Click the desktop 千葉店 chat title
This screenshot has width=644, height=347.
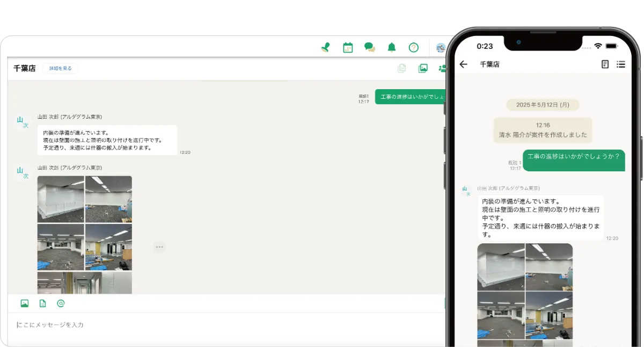25,68
